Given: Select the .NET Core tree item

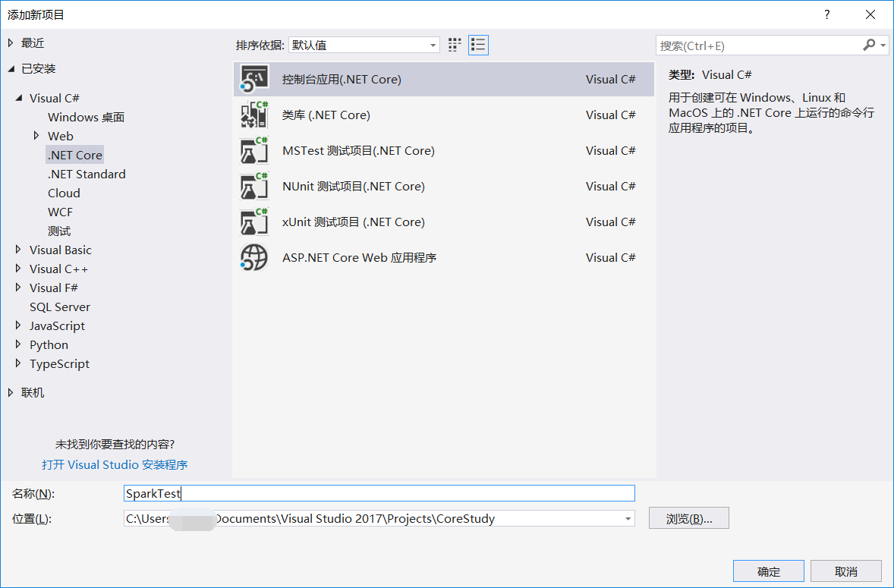Looking at the screenshot, I should [x=74, y=155].
